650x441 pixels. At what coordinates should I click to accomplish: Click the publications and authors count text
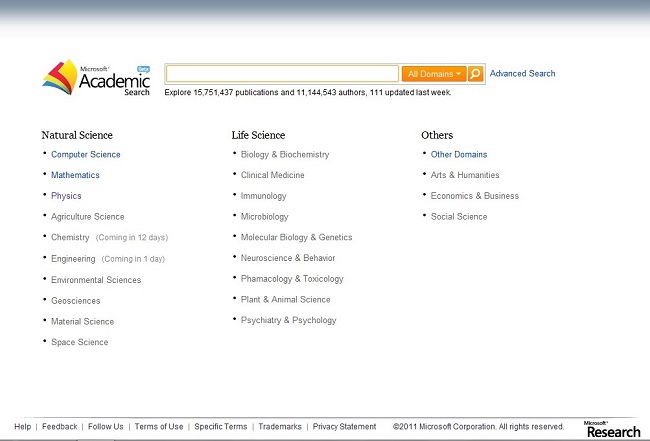308,92
